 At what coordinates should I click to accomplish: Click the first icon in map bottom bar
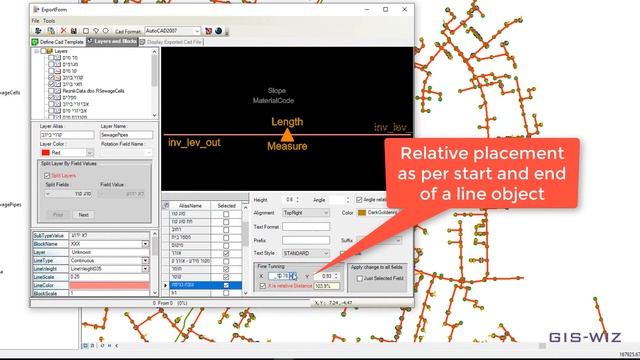(85, 346)
